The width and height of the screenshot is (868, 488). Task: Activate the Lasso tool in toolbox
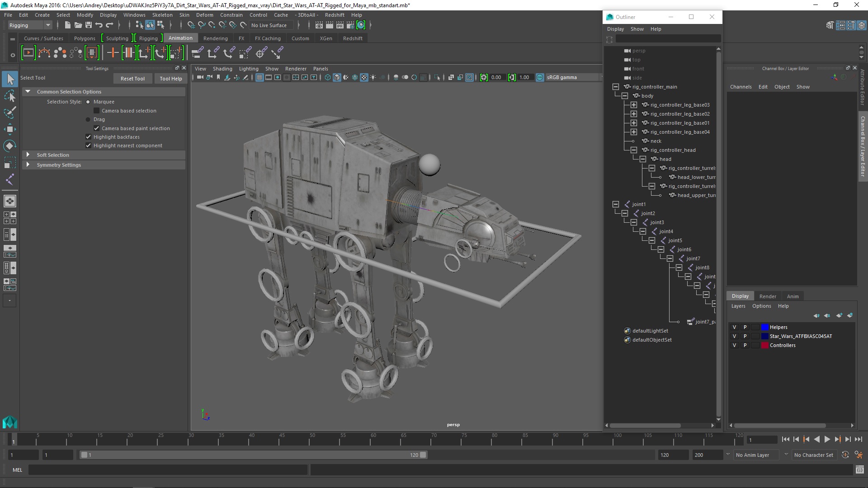coord(10,96)
